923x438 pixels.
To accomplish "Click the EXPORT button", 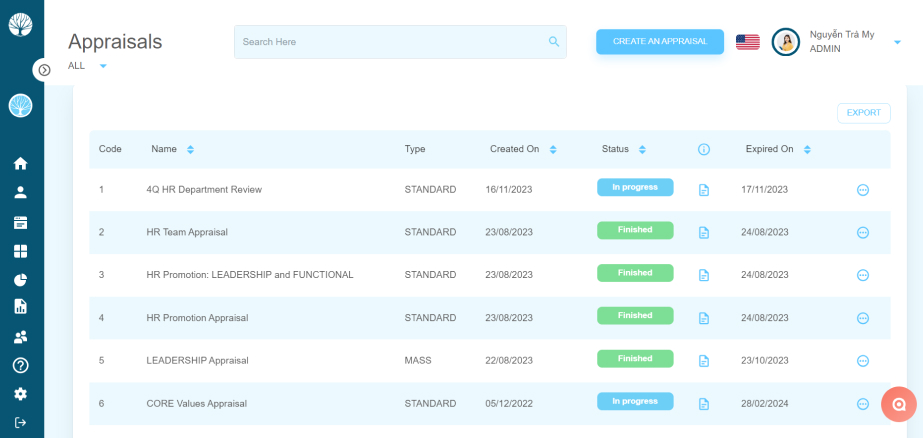I will (x=864, y=113).
